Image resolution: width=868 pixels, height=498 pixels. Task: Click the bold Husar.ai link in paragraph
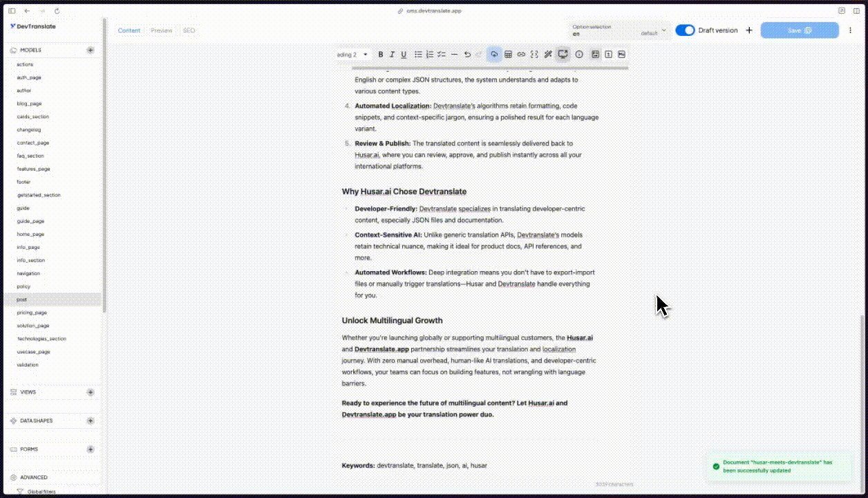tap(580, 338)
